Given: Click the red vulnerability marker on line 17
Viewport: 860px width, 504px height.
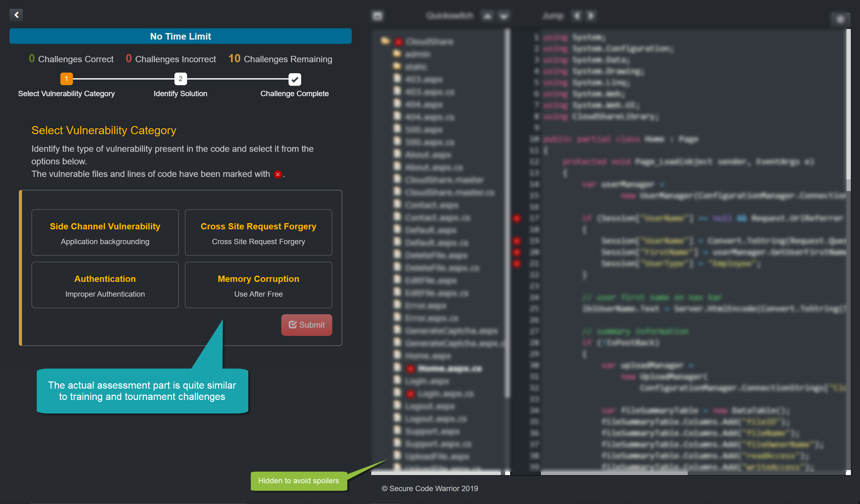Looking at the screenshot, I should tap(517, 218).
